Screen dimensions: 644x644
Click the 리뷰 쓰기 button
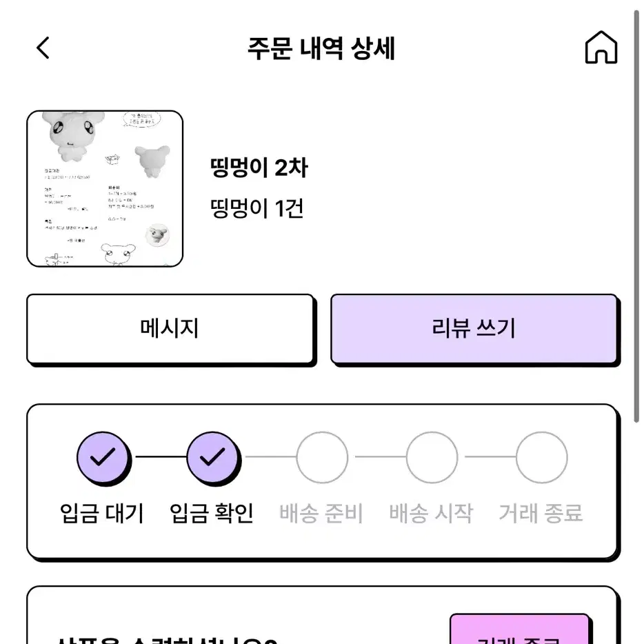(x=474, y=329)
